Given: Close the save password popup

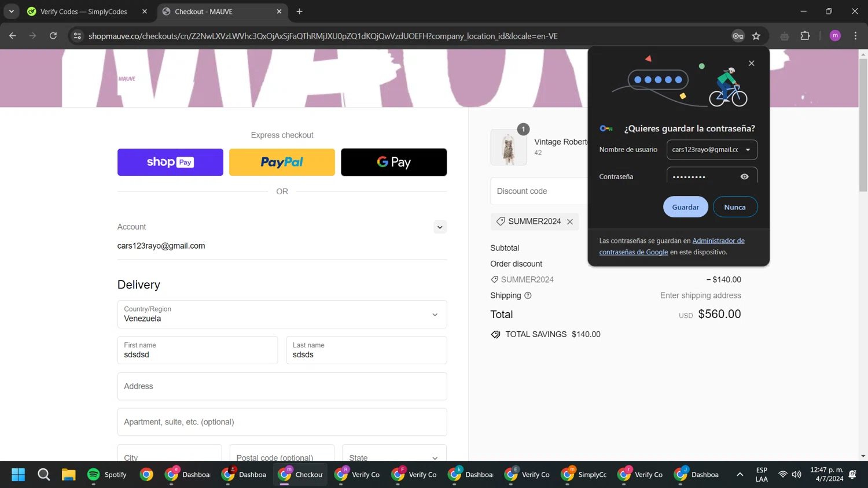Looking at the screenshot, I should pyautogui.click(x=752, y=63).
